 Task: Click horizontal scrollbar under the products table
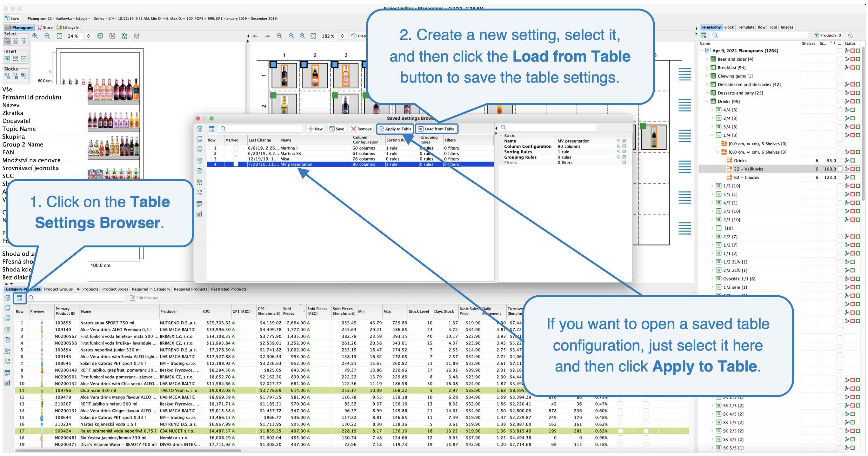[x=128, y=450]
